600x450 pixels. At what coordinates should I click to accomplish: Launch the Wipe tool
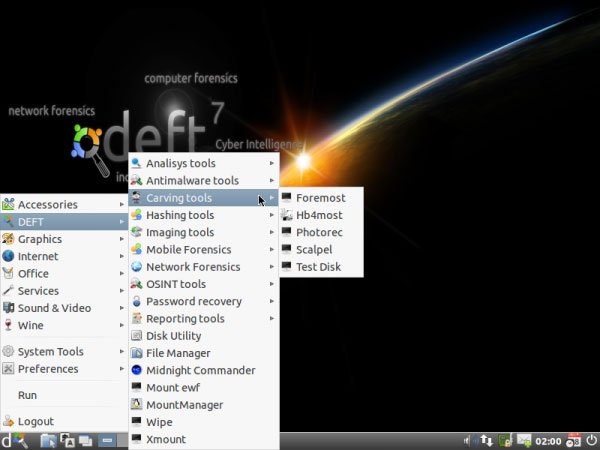coord(204,422)
